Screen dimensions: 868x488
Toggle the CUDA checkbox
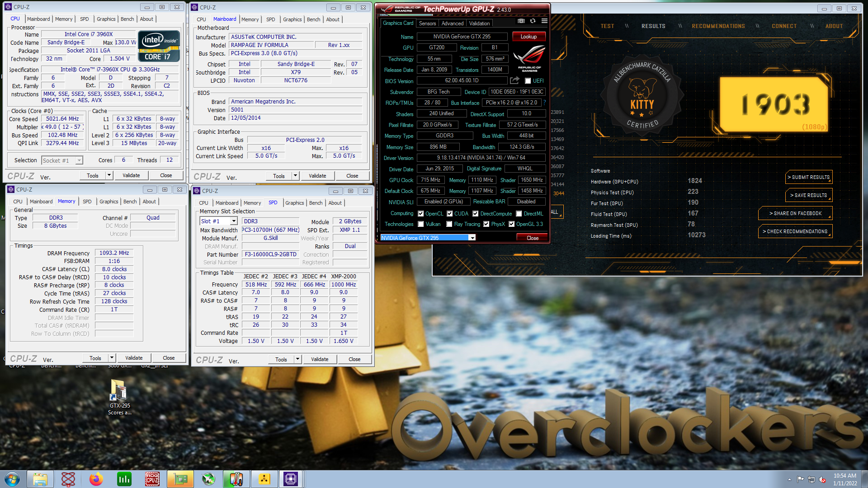pyautogui.click(x=450, y=214)
